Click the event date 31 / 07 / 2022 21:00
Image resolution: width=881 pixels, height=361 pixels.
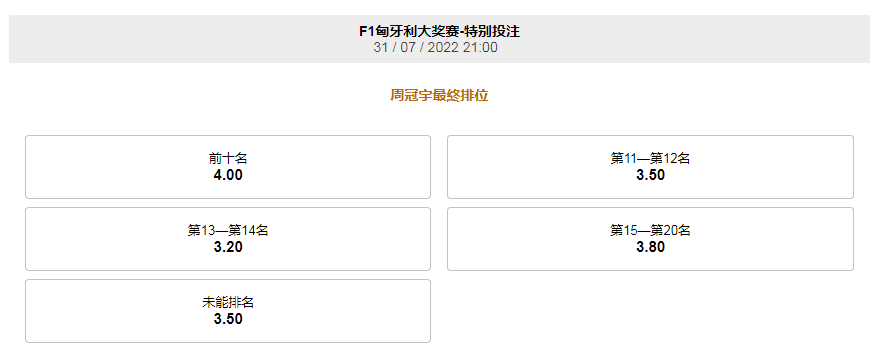point(435,47)
